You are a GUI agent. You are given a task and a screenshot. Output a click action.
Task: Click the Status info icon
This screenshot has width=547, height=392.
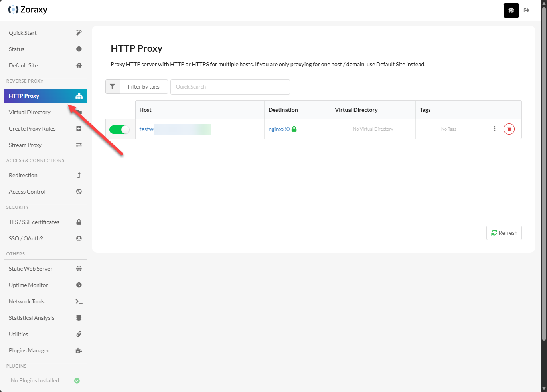79,49
